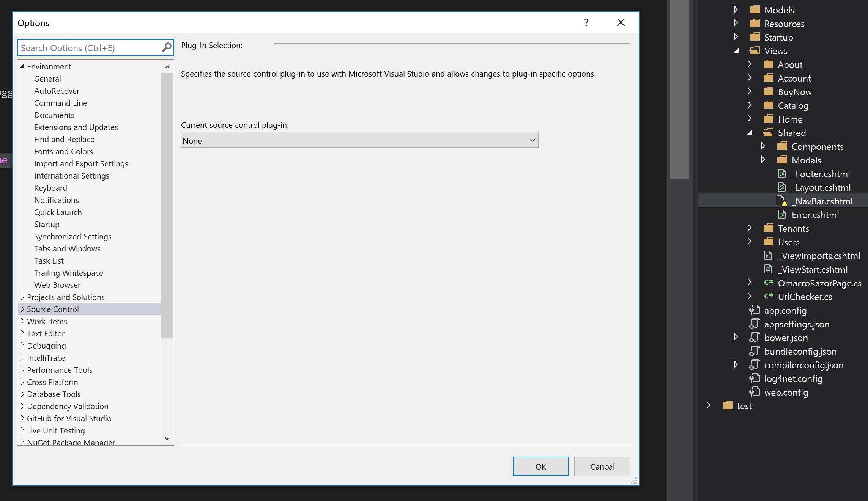Click the C# icon of OmacroRazorPage.cs

click(769, 283)
